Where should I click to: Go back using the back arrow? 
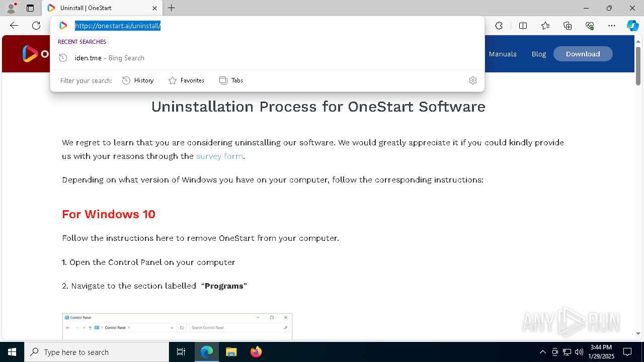pos(14,26)
